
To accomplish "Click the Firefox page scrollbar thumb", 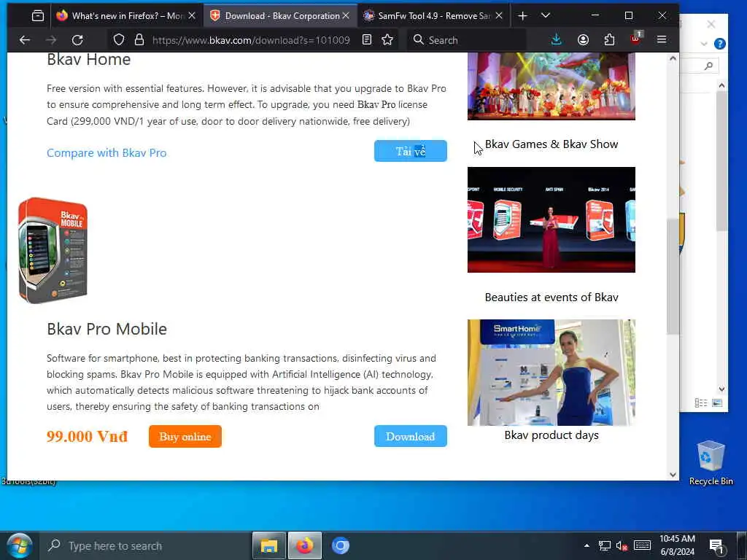I will [673, 276].
